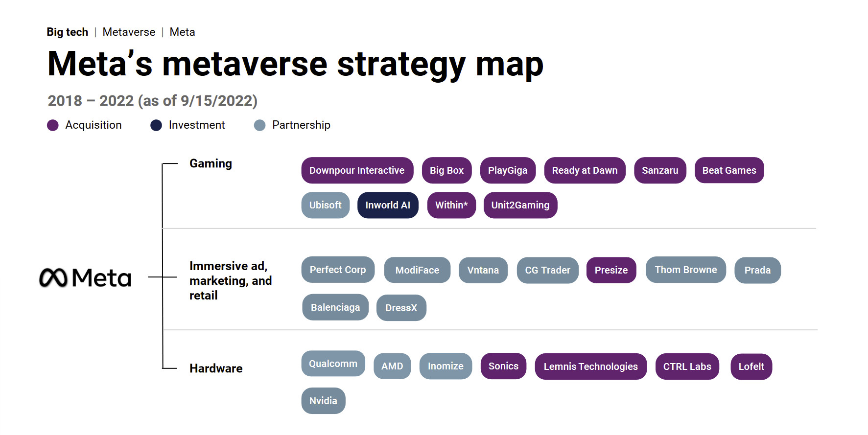Open the Metaverse breadcrumb link
This screenshot has width=868, height=435.
click(x=129, y=32)
